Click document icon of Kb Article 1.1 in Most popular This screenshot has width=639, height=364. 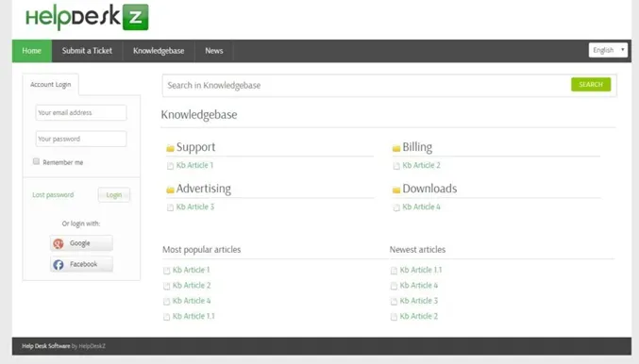(166, 317)
